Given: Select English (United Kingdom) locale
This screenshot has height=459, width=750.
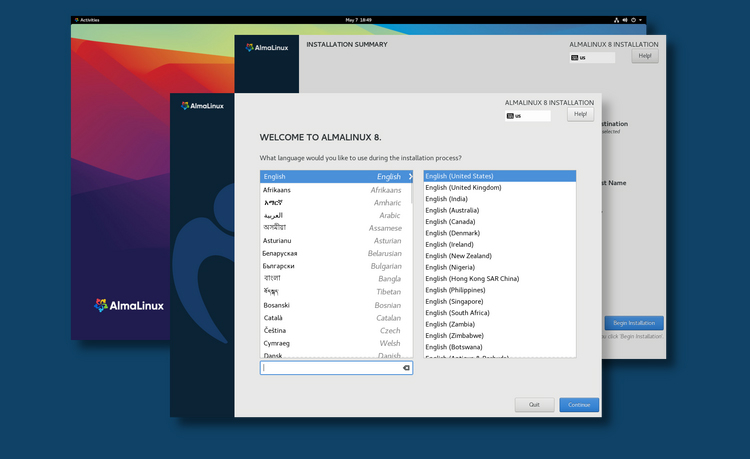Looking at the screenshot, I should 462,187.
